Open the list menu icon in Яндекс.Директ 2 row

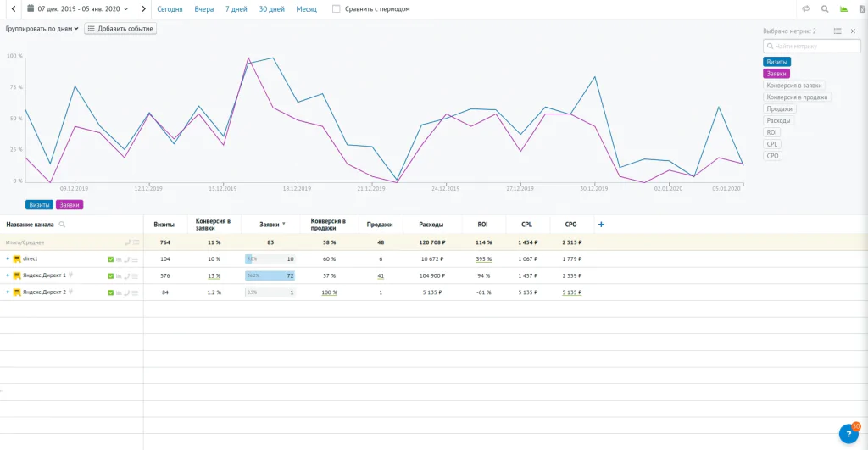135,293
